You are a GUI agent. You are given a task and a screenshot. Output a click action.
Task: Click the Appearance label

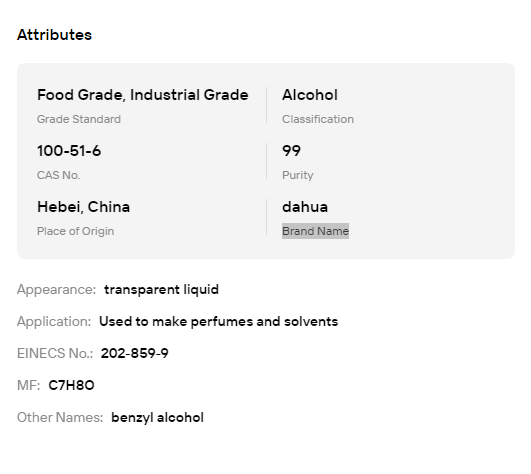click(x=57, y=290)
